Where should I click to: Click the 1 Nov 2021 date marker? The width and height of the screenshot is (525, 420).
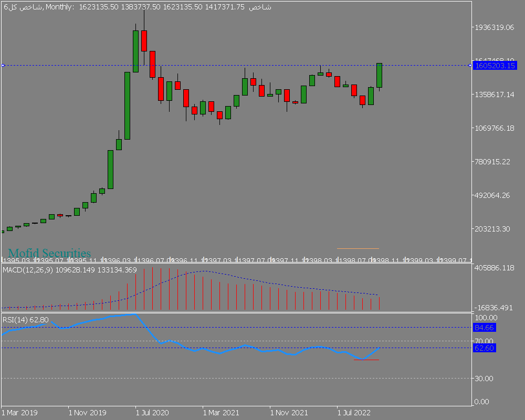tap(287, 413)
